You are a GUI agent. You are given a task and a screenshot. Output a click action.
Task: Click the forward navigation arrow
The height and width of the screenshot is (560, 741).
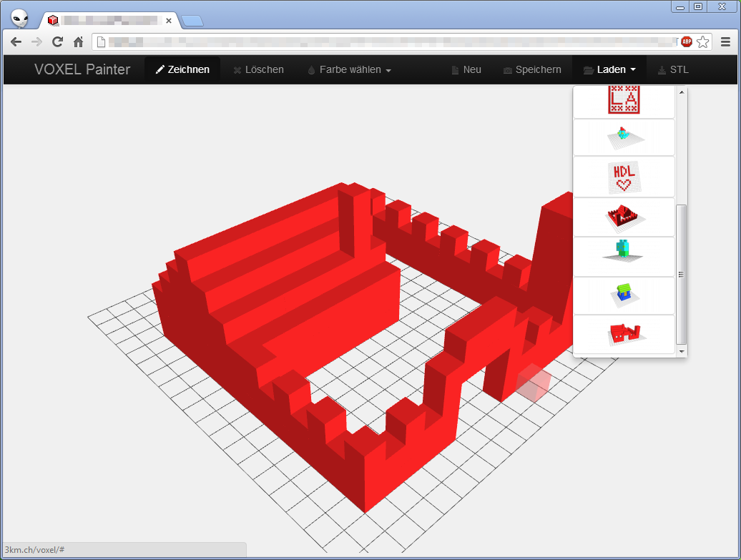pos(36,41)
